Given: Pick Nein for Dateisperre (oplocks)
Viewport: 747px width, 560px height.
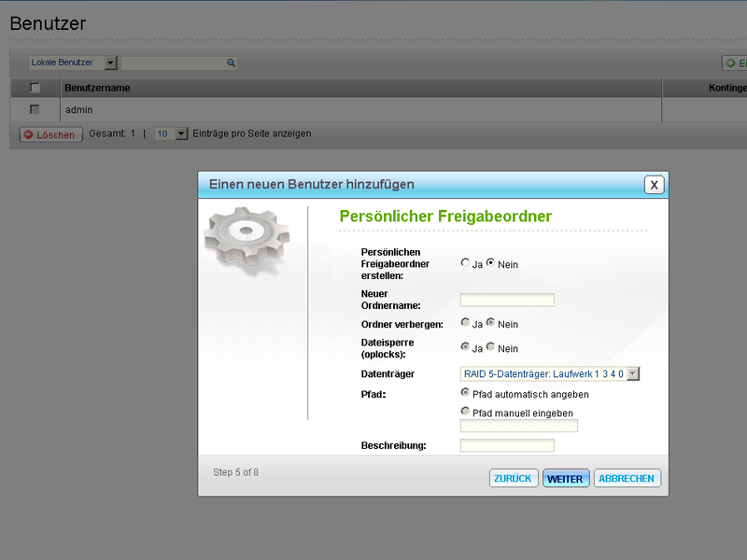Looking at the screenshot, I should point(490,346).
